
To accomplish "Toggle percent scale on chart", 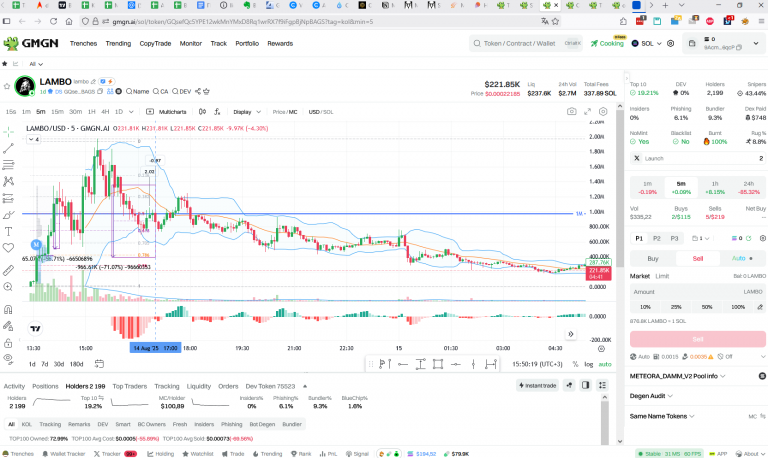I will 575,364.
